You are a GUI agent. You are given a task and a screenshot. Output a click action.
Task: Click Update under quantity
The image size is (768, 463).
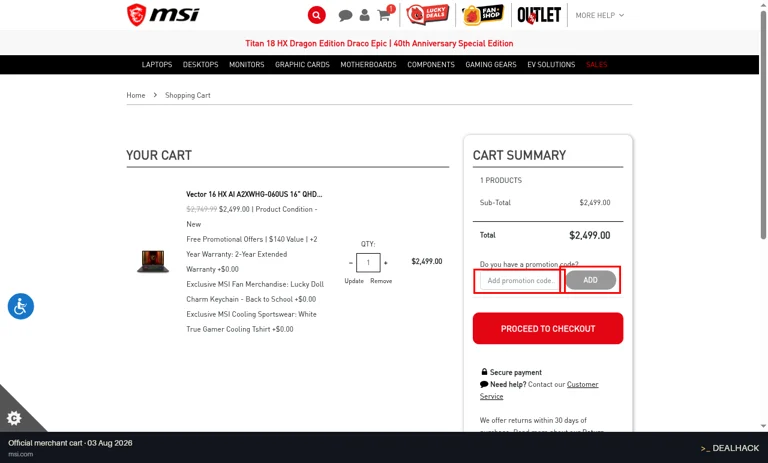pyautogui.click(x=354, y=281)
